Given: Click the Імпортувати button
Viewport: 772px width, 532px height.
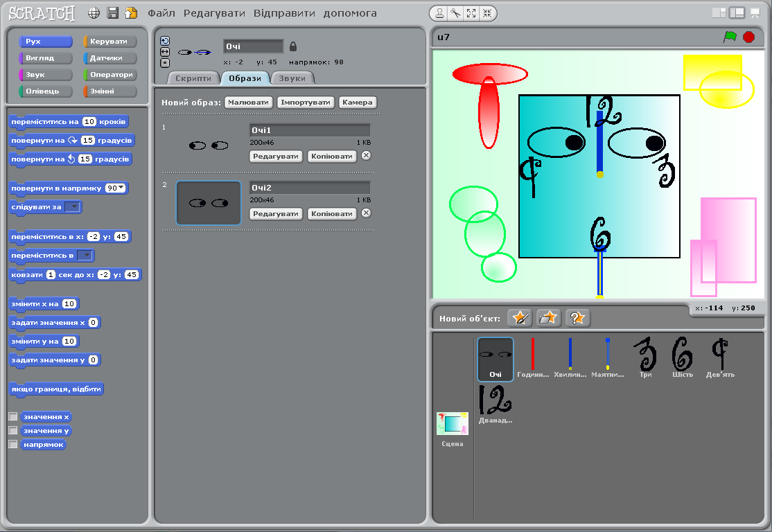Looking at the screenshot, I should coord(306,103).
